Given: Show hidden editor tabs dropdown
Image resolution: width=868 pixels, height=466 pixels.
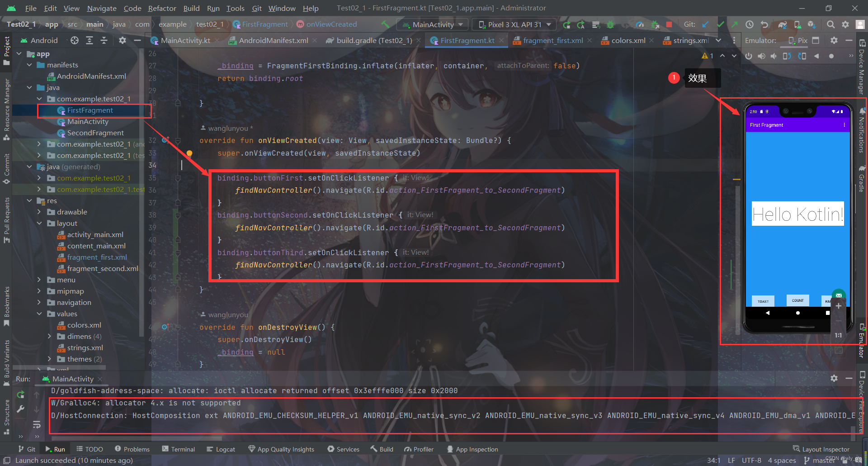Looking at the screenshot, I should [x=718, y=40].
